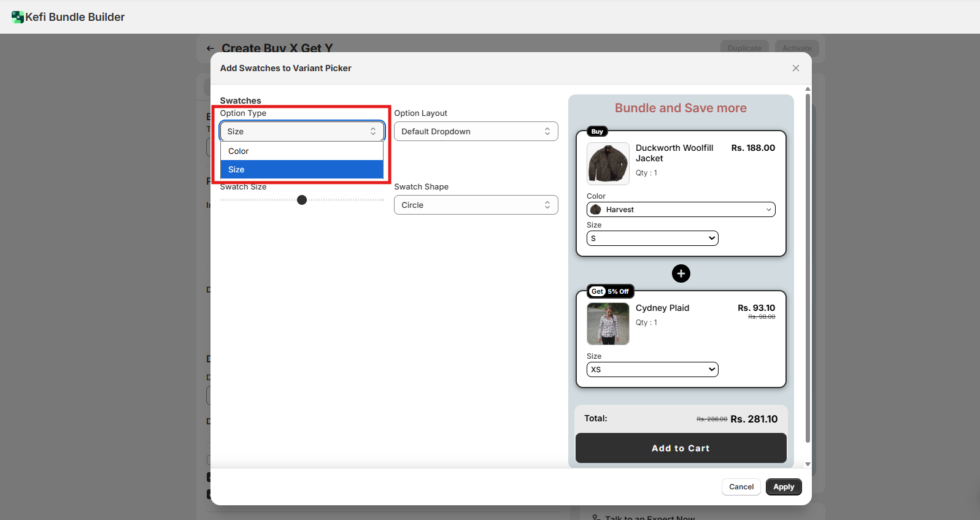Click the back arrow beside Create Buy X Get Y
The image size is (980, 520).
coord(210,48)
